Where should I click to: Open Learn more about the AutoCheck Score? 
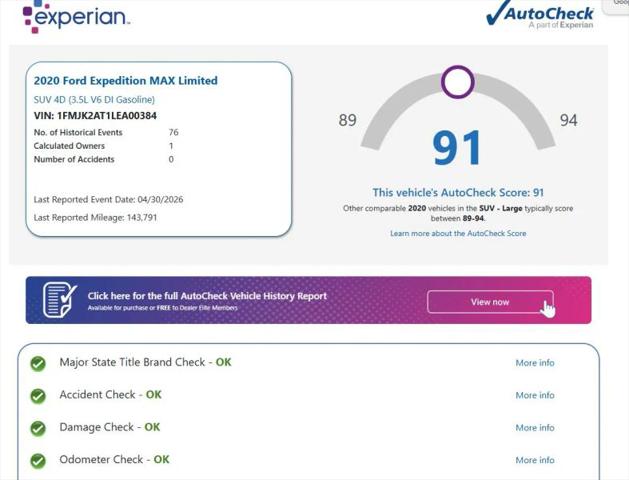point(458,233)
